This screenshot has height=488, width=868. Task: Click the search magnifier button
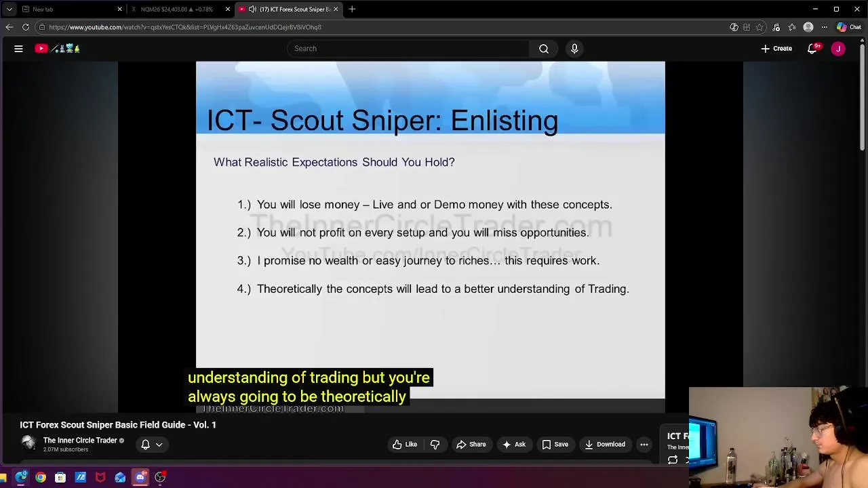[544, 49]
